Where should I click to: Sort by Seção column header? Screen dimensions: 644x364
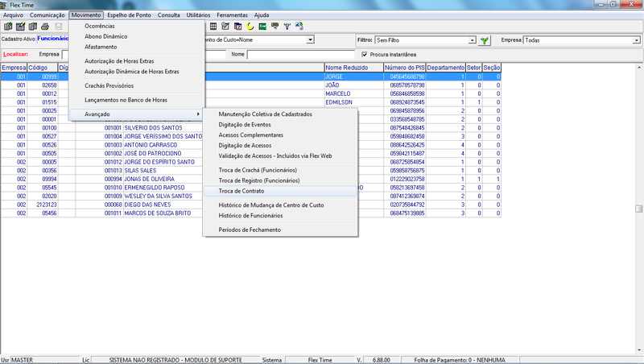(492, 68)
